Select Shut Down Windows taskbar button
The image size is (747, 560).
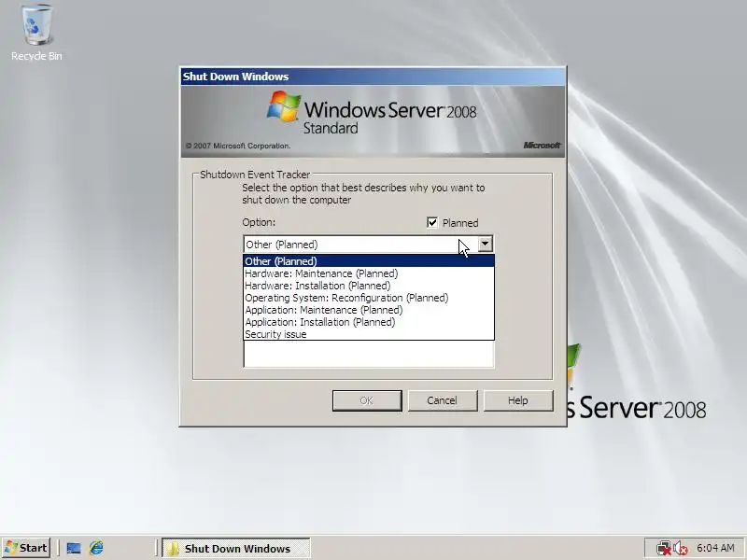[x=236, y=548]
